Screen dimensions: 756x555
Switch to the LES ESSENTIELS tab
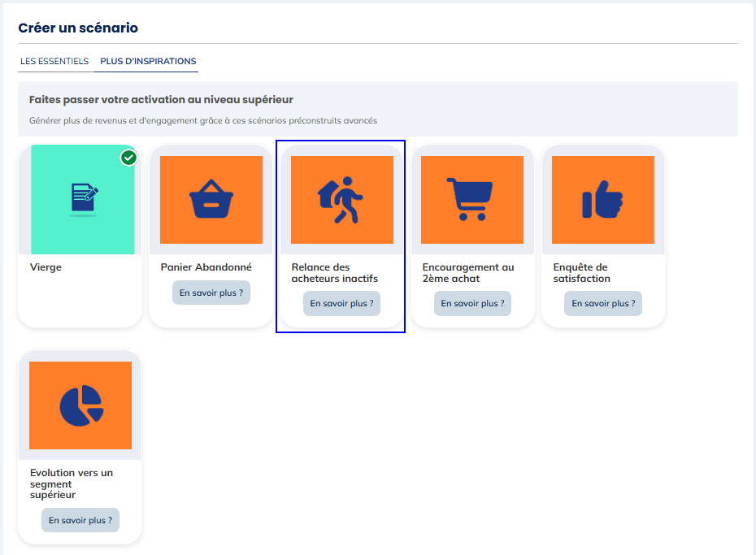(x=54, y=61)
